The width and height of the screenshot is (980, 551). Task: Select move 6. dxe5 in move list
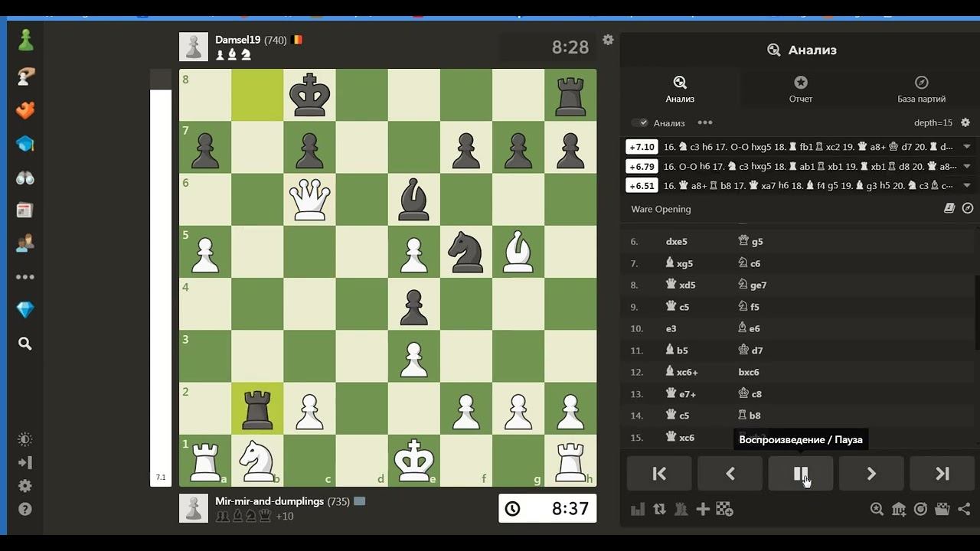click(x=677, y=242)
